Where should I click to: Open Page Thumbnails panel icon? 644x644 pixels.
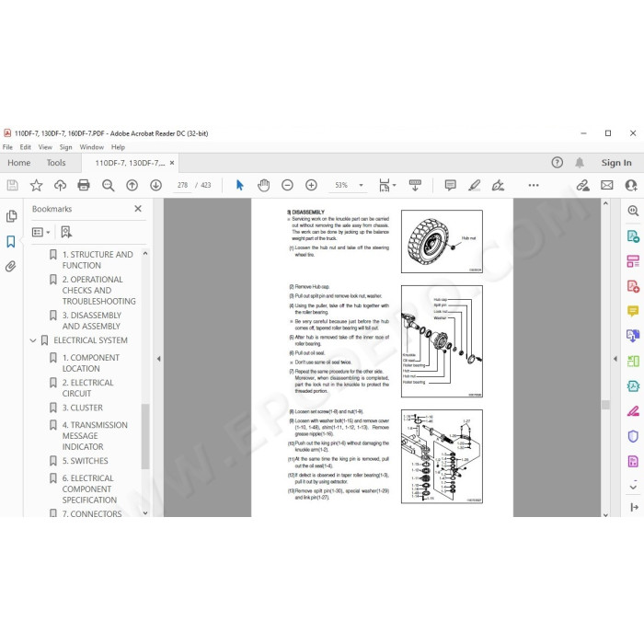[11, 216]
